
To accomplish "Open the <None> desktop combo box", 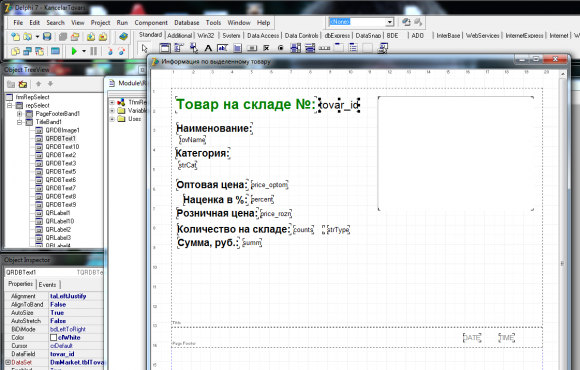I will 361,22.
